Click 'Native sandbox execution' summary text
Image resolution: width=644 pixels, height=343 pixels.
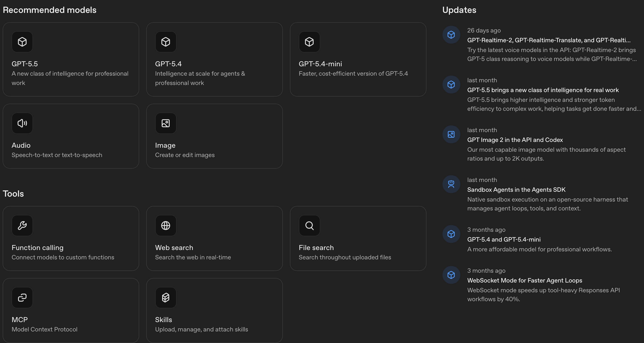[548, 204]
